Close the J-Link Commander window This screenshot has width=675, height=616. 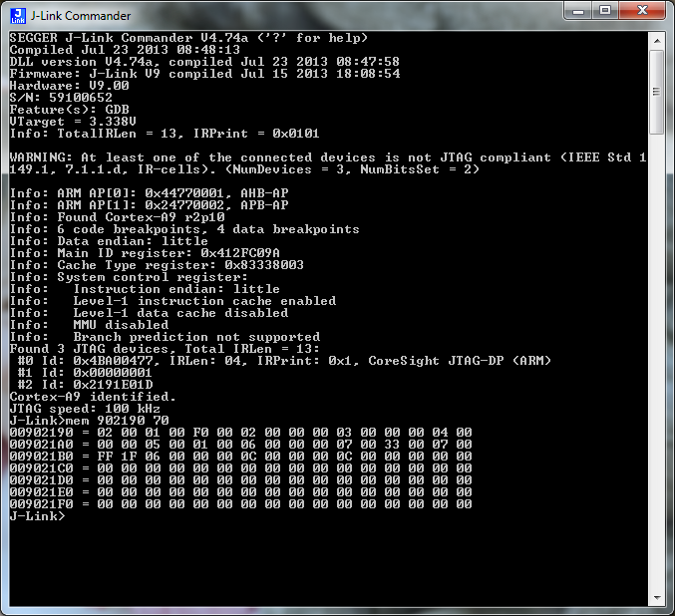pyautogui.click(x=642, y=11)
